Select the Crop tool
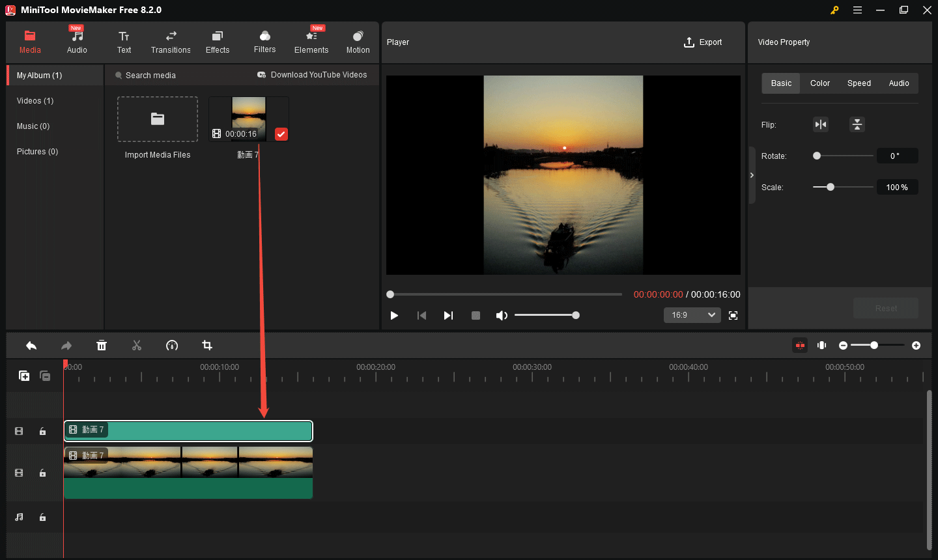This screenshot has width=938, height=560. coord(207,346)
